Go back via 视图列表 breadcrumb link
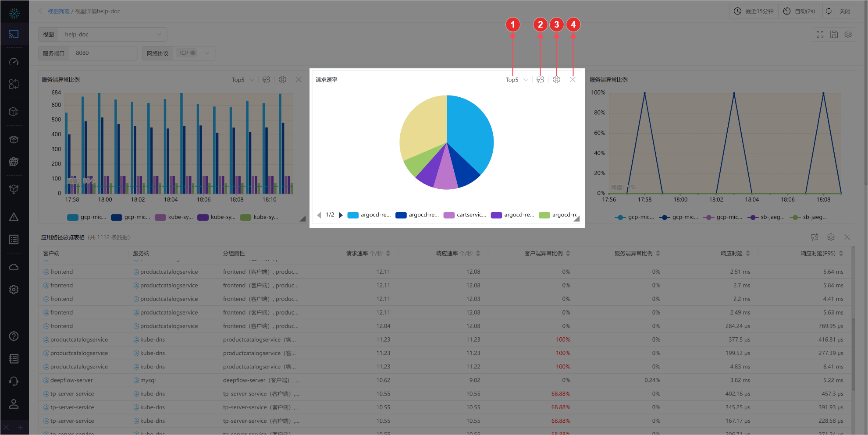This screenshot has height=435, width=868. point(58,11)
